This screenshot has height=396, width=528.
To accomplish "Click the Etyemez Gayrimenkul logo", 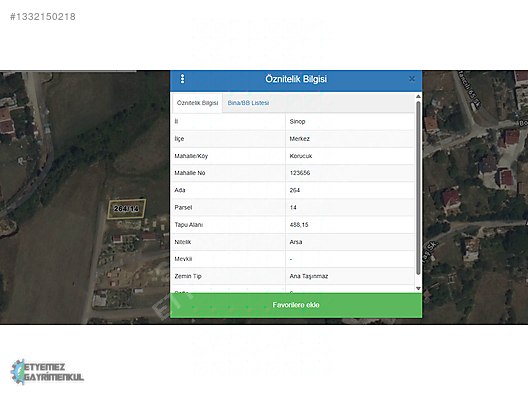I will (47, 372).
